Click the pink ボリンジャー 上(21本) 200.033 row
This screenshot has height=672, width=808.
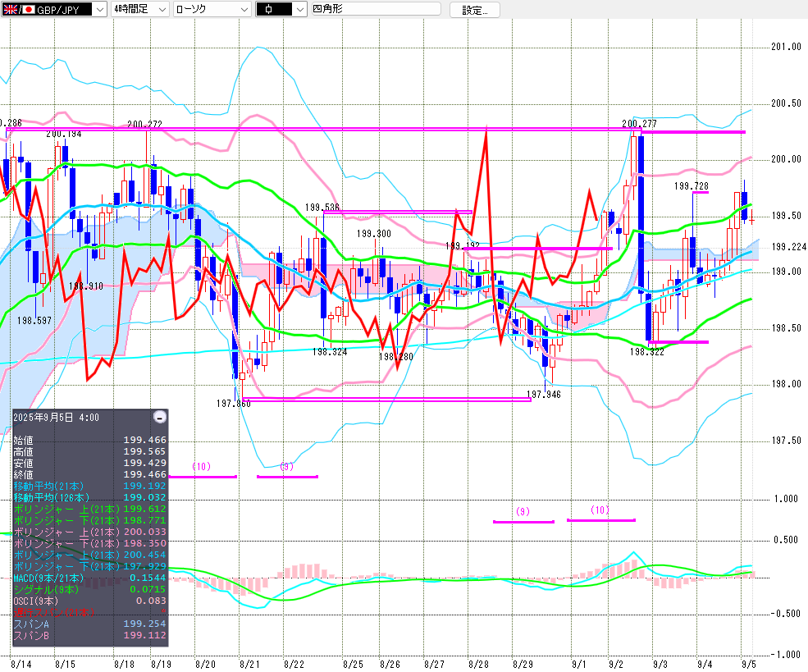tap(89, 532)
